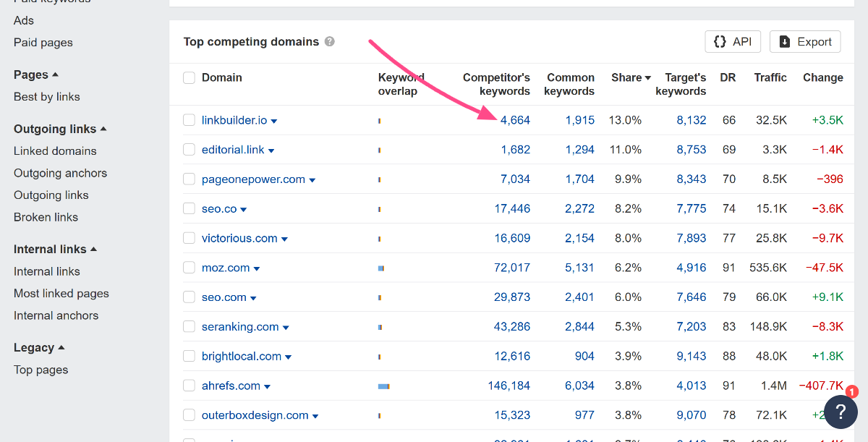Collapse the Pages sidebar section
The height and width of the screenshot is (442, 868).
point(36,75)
